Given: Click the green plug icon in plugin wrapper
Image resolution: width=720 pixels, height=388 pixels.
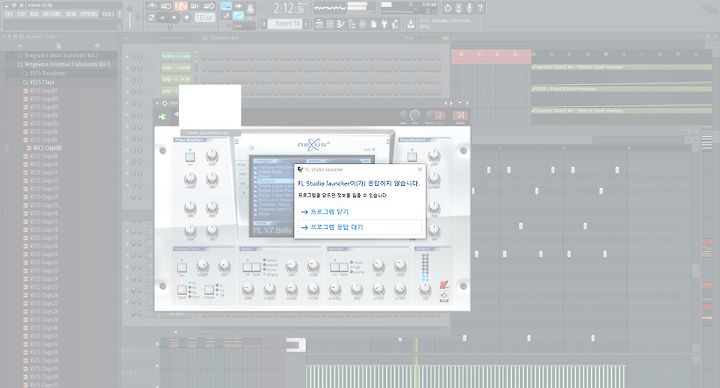Looking at the screenshot, I should [162, 117].
